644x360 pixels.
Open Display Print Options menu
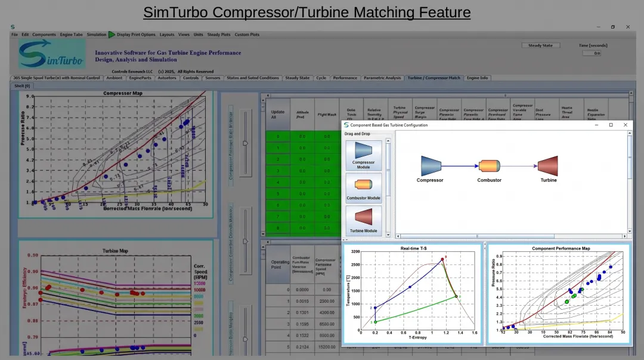pyautogui.click(x=136, y=35)
